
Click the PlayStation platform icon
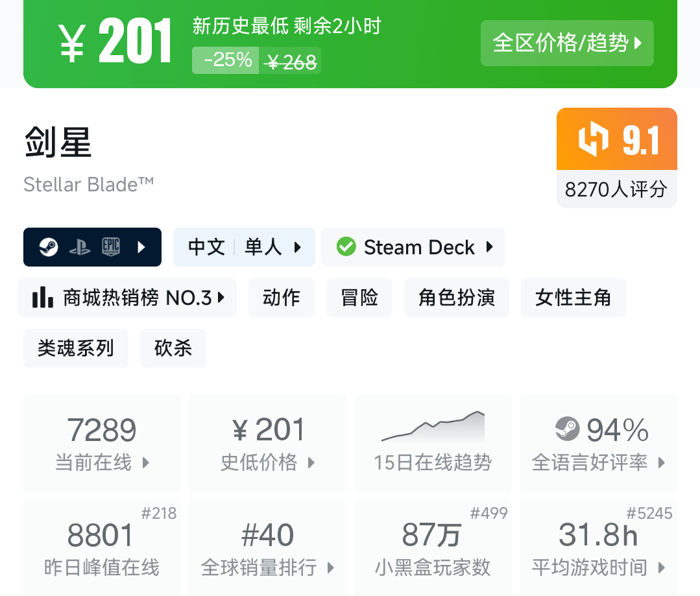pyautogui.click(x=80, y=247)
